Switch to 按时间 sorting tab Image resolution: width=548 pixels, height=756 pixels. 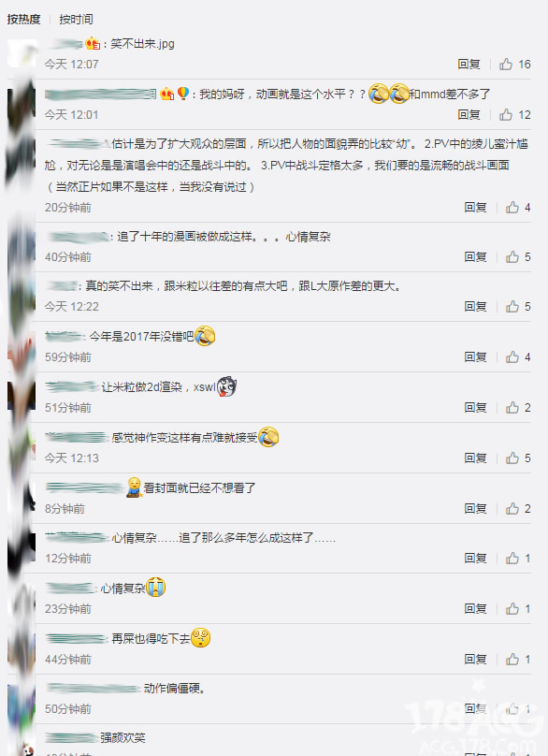pos(76,20)
